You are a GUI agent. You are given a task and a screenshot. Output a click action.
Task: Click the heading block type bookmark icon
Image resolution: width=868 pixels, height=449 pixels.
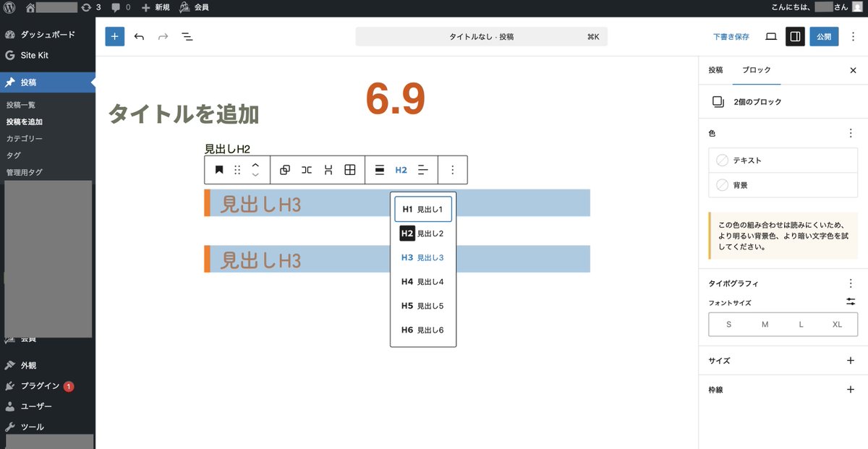coord(219,170)
